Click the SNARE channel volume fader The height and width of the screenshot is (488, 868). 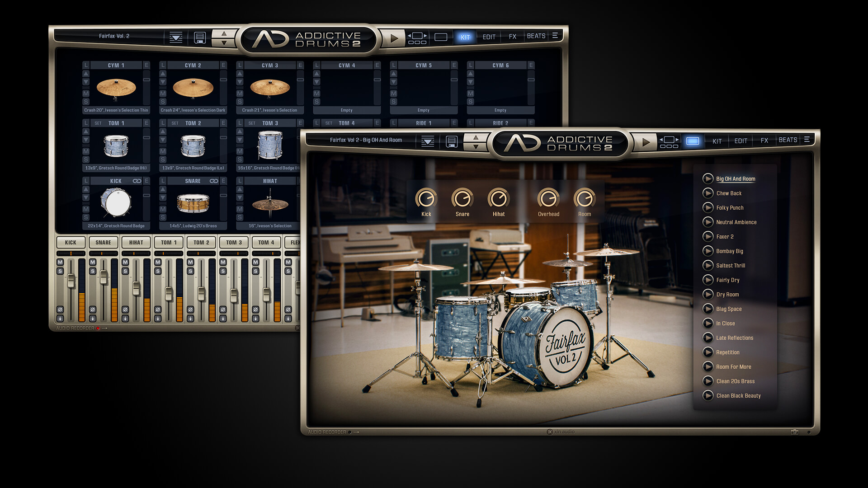[x=104, y=277]
